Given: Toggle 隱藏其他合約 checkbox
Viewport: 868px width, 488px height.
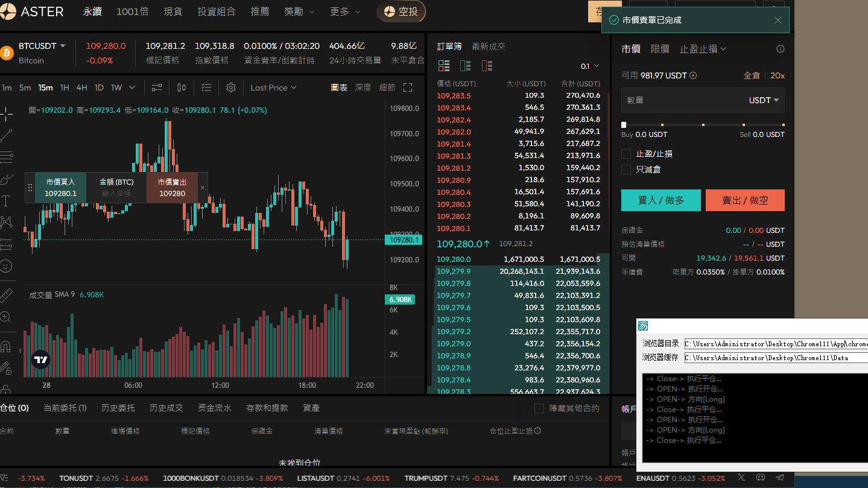Looking at the screenshot, I should point(539,408).
